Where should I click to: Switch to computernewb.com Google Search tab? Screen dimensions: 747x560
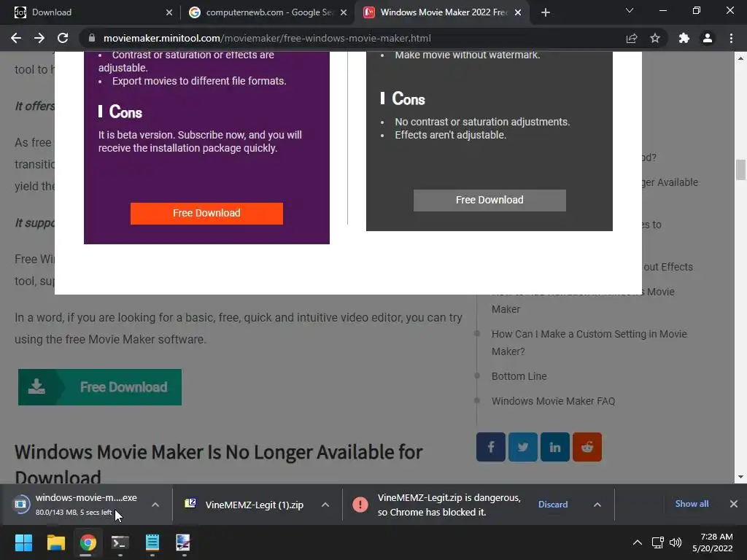(267, 12)
